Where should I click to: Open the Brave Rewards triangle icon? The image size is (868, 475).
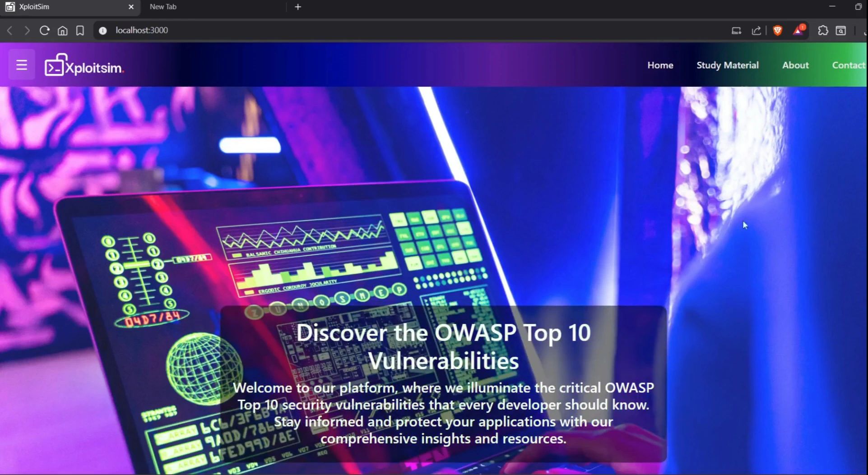click(x=798, y=30)
